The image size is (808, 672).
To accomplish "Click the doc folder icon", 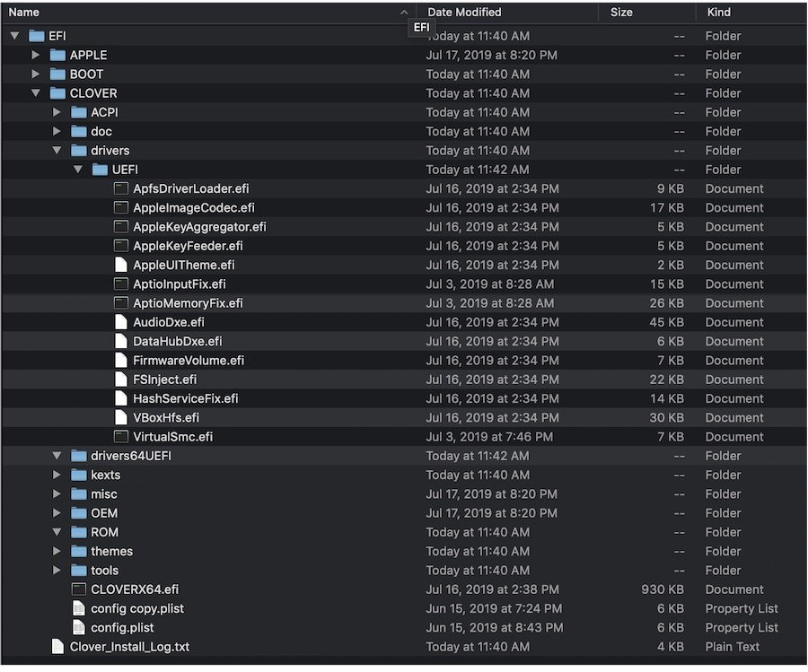I will 79,131.
